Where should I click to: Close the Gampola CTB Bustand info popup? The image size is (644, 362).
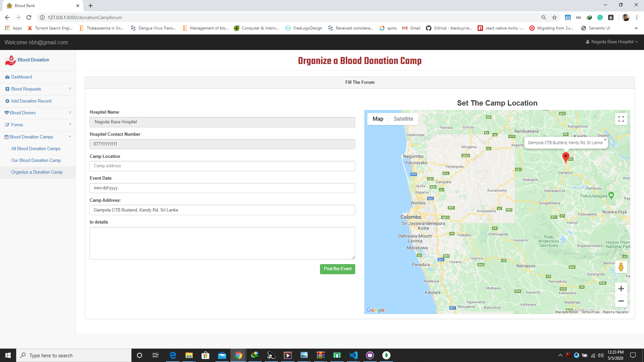[605, 139]
